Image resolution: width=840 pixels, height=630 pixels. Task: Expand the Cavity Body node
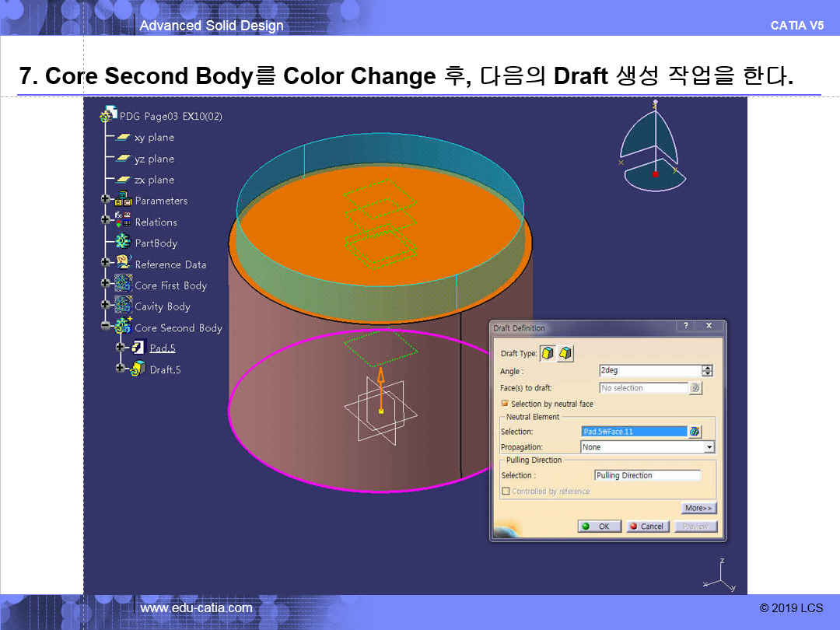click(x=105, y=306)
